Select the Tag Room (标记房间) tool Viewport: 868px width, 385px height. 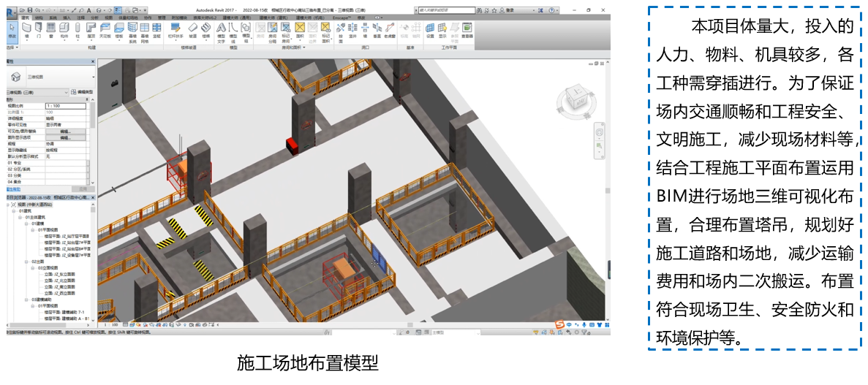point(286,33)
